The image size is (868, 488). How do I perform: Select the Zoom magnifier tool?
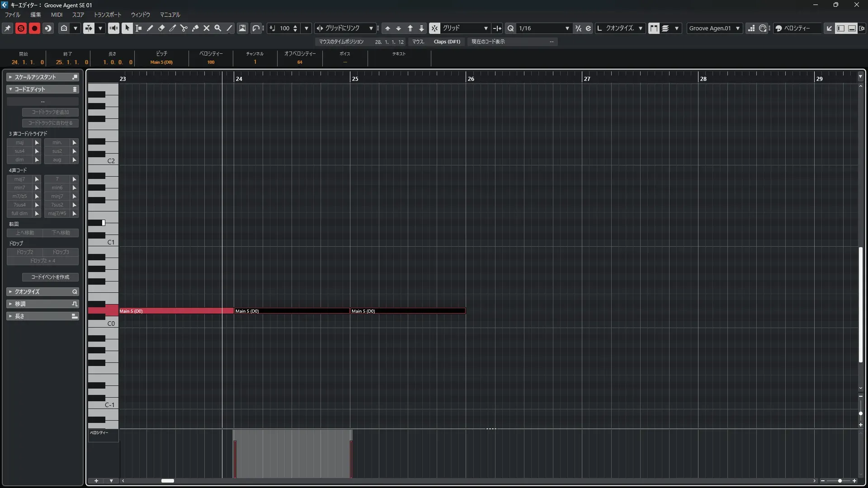pos(218,28)
